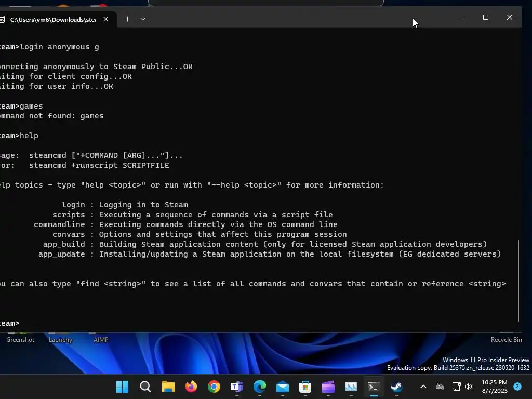
Task: Select the C:\Users\vm6\Downloads tab
Action: click(x=53, y=20)
